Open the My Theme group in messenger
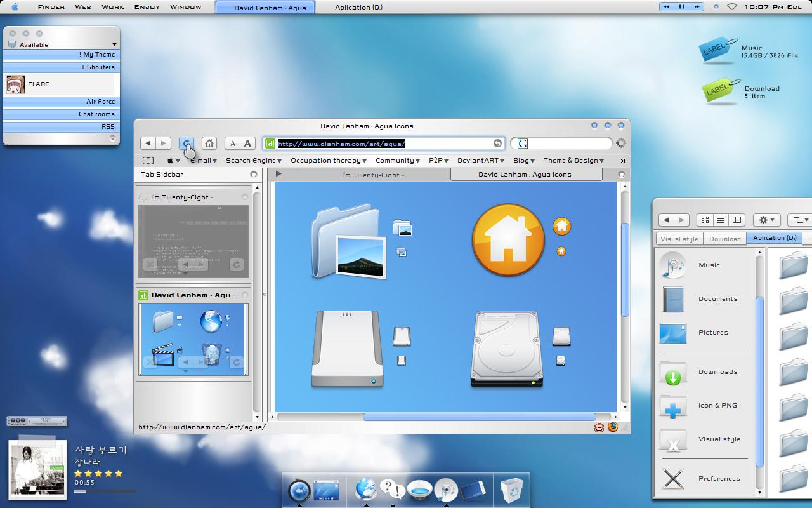This screenshot has width=812, height=508. click(x=62, y=55)
